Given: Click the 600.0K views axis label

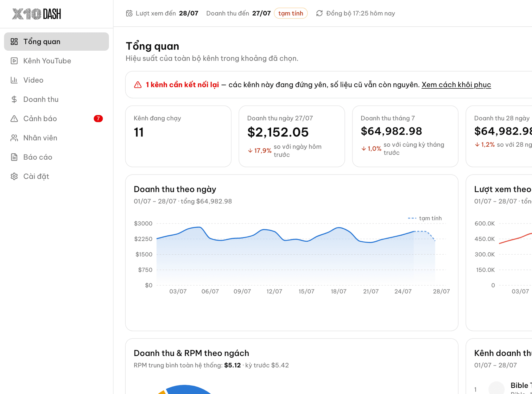Looking at the screenshot, I should pos(484,224).
